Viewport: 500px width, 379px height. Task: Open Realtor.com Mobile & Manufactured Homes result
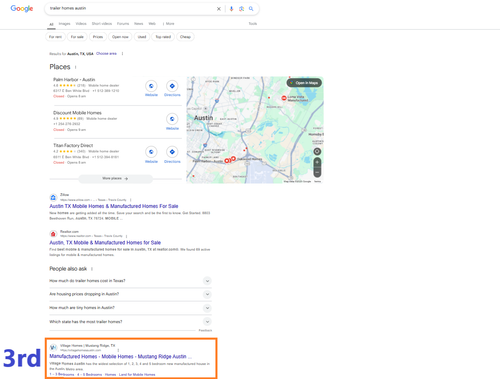point(105,243)
